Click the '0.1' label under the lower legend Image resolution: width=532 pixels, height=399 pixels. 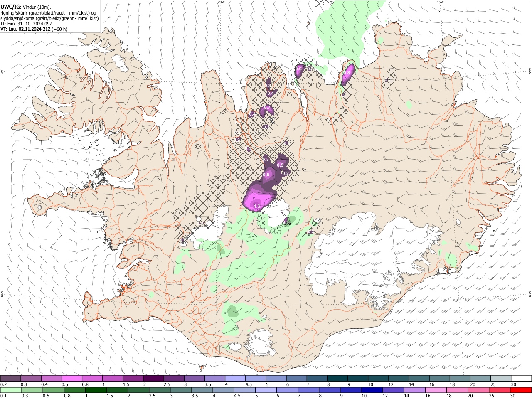pyautogui.click(x=3, y=396)
